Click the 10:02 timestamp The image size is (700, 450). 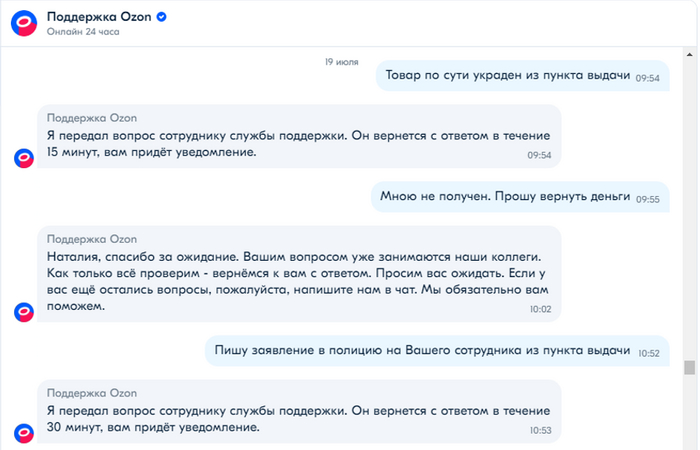[540, 310]
